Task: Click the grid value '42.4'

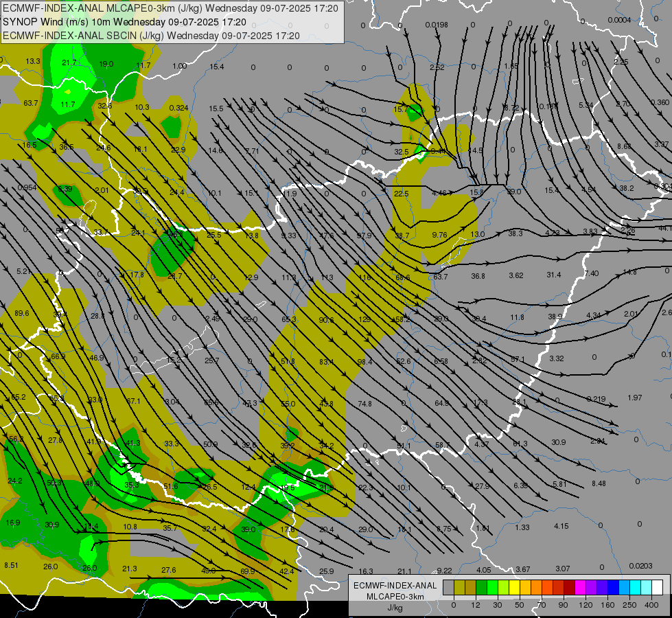Action: pyautogui.click(x=287, y=571)
